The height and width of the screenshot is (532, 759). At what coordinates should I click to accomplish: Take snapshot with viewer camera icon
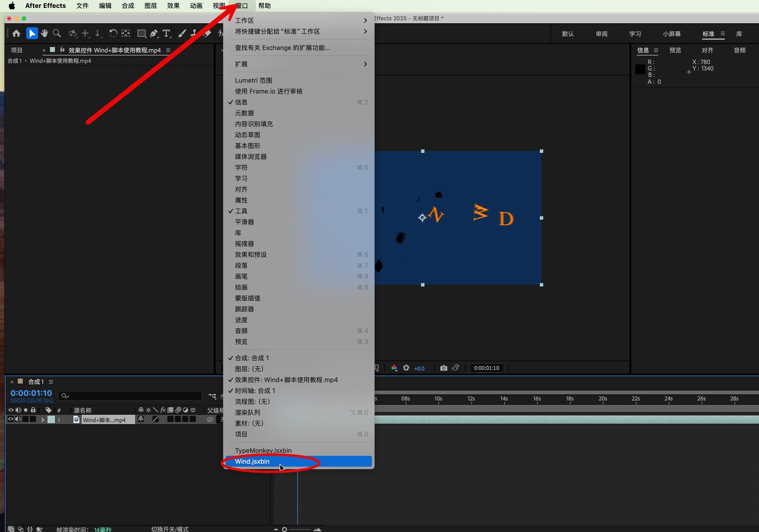[444, 368]
